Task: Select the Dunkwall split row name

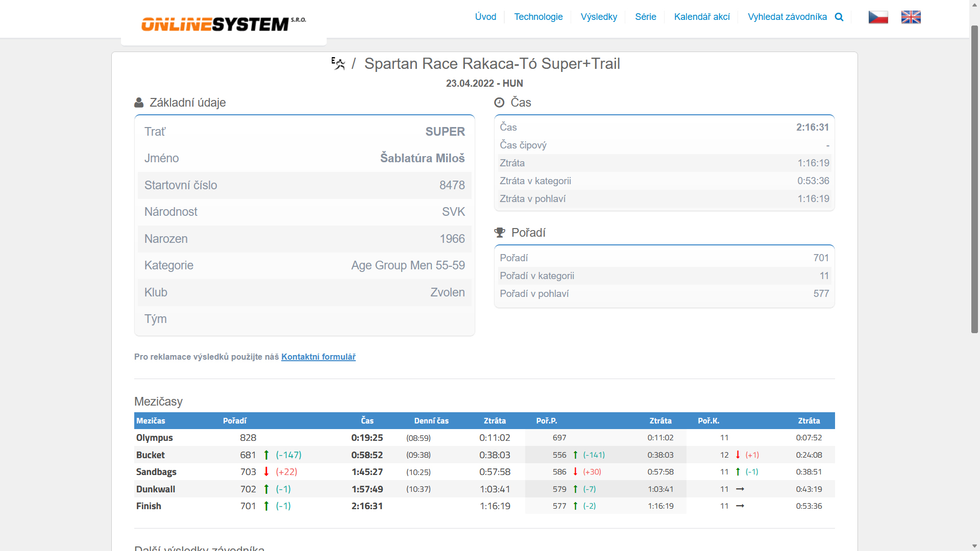Action: (156, 489)
